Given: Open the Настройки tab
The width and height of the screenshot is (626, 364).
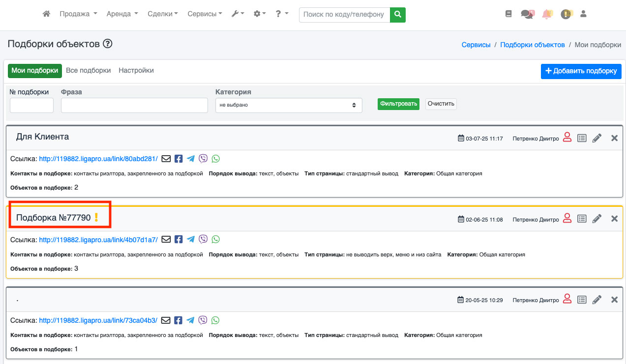Looking at the screenshot, I should coord(136,71).
